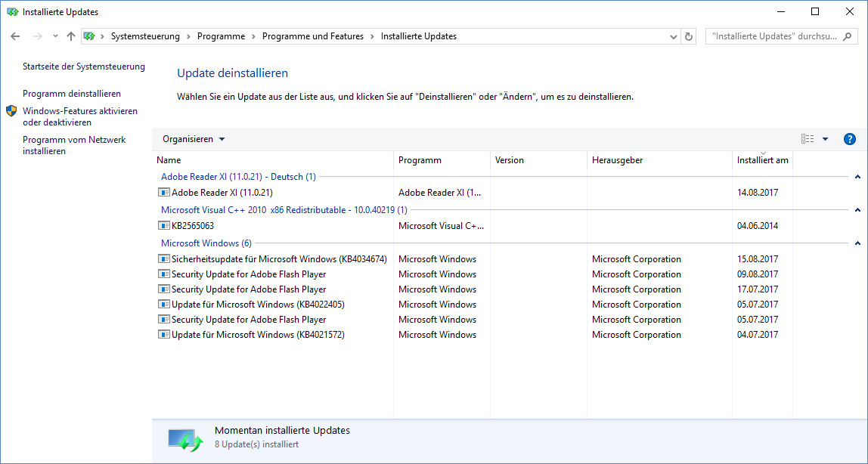The height and width of the screenshot is (464, 868).
Task: Click the Microsoft Visual C+... program cell
Action: 442,226
